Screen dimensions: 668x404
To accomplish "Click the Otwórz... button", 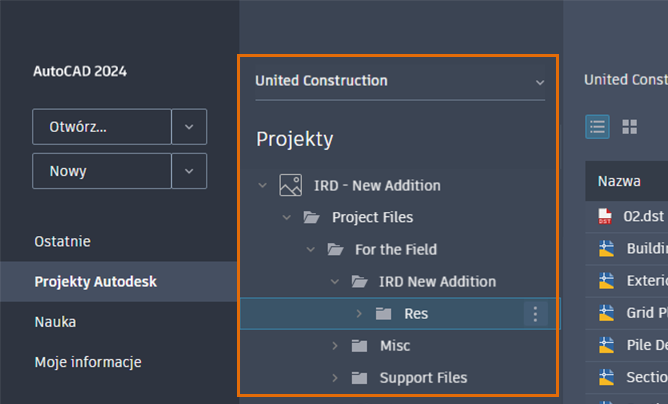I will point(102,127).
